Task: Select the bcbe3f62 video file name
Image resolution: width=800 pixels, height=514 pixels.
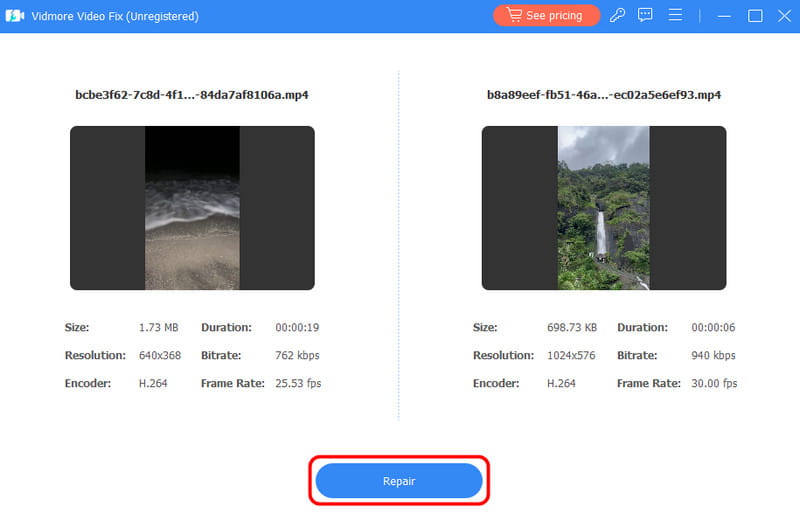Action: point(192,95)
